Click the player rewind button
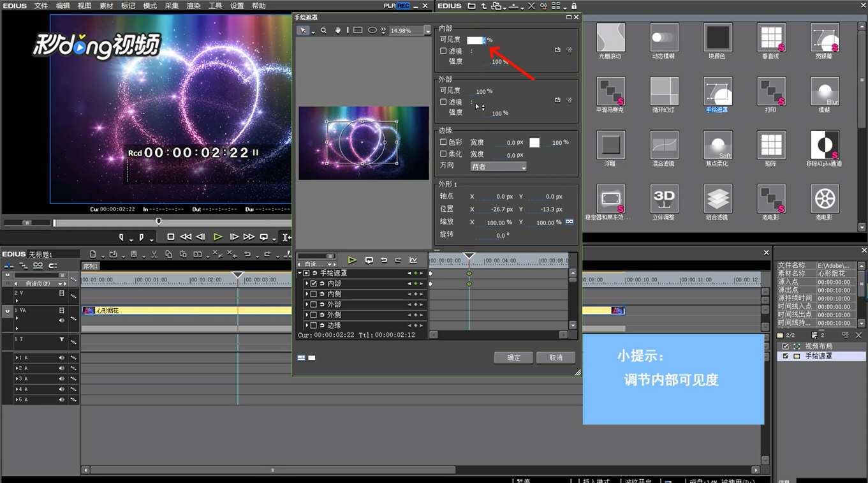This screenshot has width=868, height=483. [186, 237]
